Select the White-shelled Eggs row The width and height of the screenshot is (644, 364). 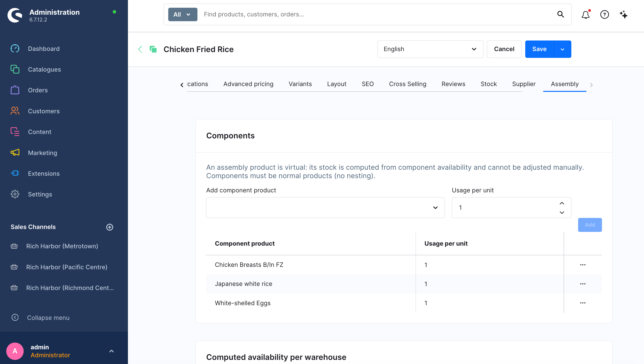pos(404,303)
